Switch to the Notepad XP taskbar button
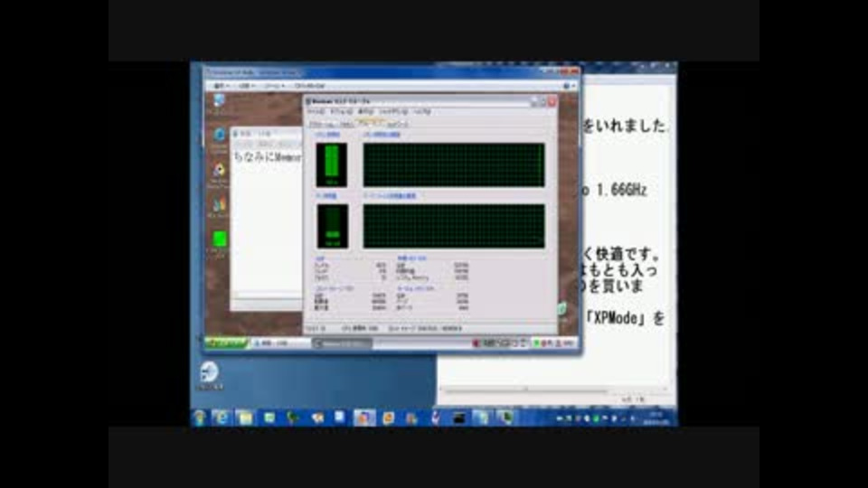 click(280, 343)
